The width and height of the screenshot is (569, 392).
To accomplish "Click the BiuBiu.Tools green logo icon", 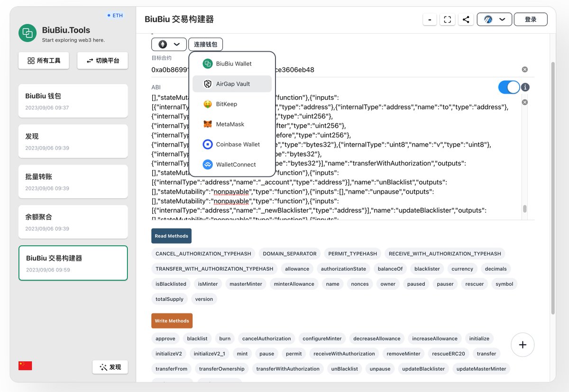I will 28,33.
